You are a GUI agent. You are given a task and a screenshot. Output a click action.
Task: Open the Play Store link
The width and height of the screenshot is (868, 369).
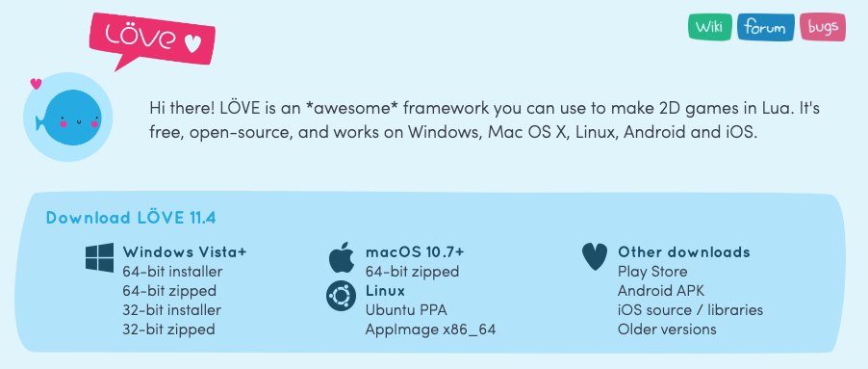click(652, 272)
